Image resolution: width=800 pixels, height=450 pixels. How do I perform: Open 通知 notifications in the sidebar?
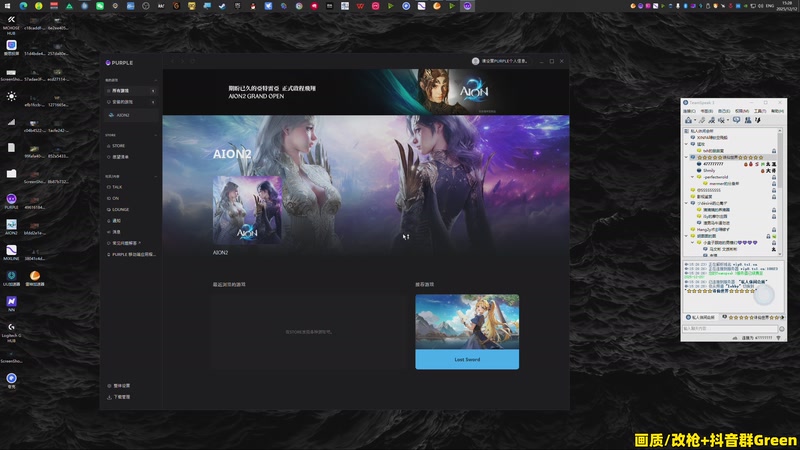pos(114,221)
